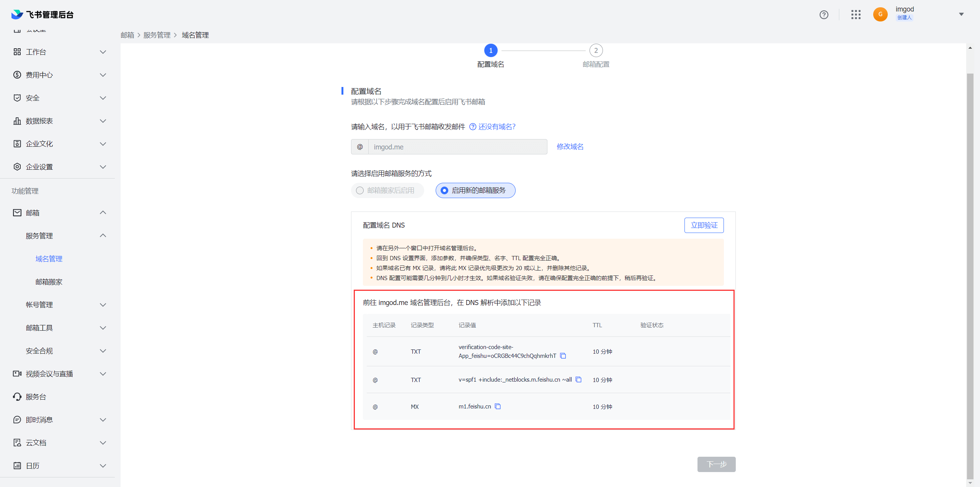Click the 服务台 headset icon

tap(17, 397)
